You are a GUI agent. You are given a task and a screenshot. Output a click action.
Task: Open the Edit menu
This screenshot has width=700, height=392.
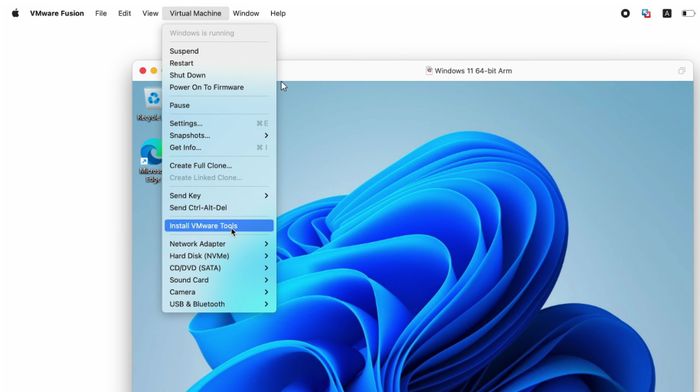[125, 13]
